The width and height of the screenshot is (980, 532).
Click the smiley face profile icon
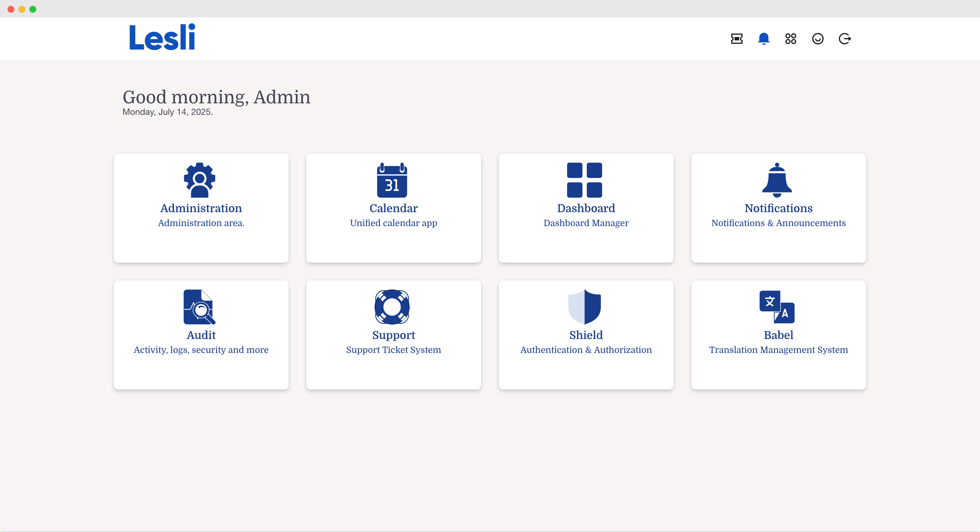click(818, 39)
